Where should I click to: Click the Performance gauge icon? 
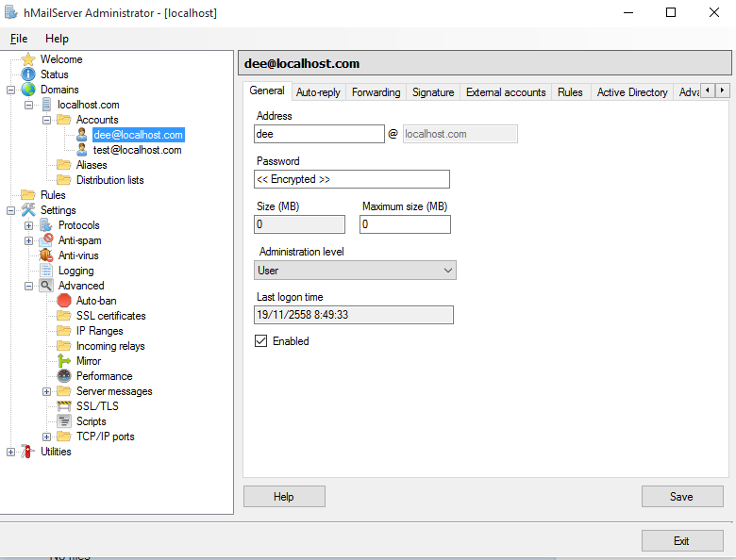64,375
